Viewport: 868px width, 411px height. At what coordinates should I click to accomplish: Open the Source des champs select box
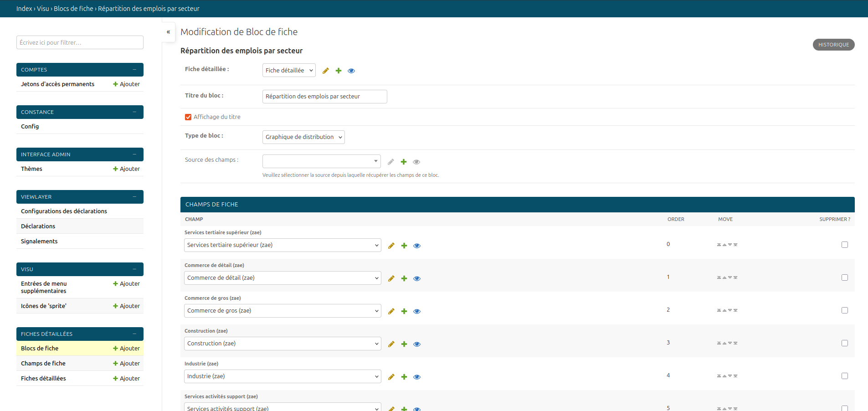pyautogui.click(x=322, y=161)
